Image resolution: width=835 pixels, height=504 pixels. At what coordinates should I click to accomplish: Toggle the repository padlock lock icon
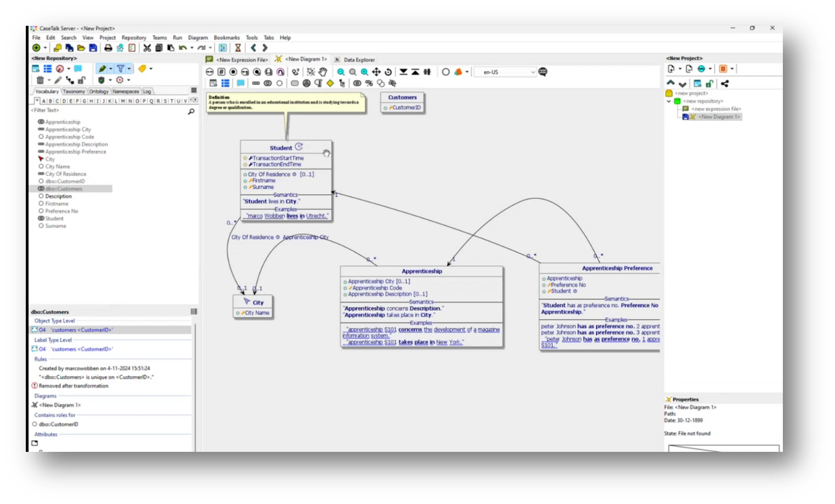(x=81, y=80)
